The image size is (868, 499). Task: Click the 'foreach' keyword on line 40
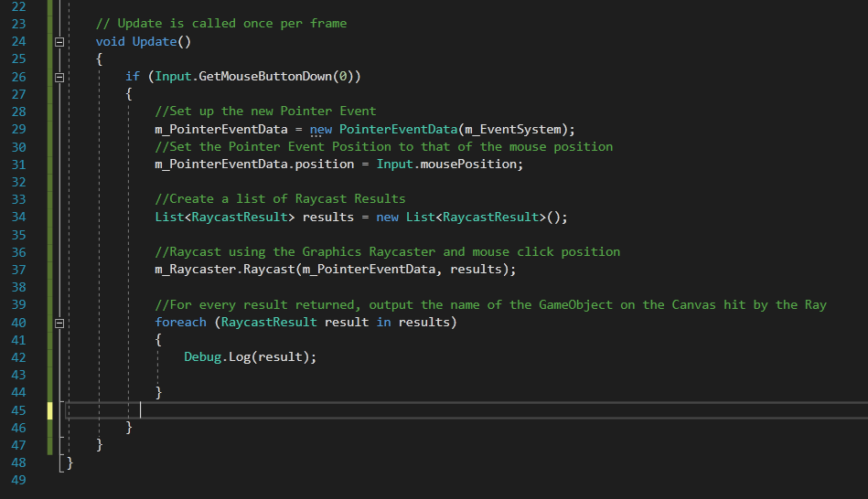(180, 322)
